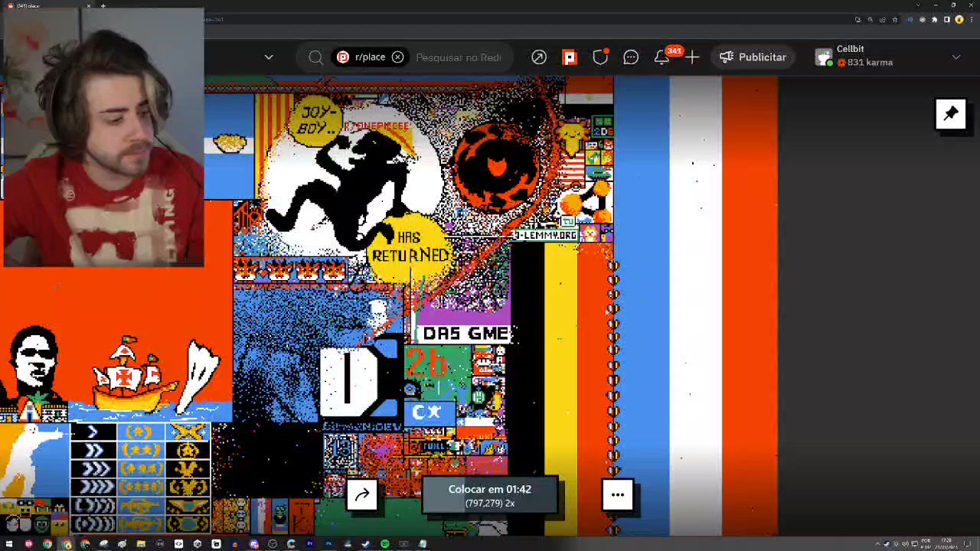Viewport: 980px width, 551px height.
Task: Click the Colocar em 01:42 timer button
Action: [489, 495]
